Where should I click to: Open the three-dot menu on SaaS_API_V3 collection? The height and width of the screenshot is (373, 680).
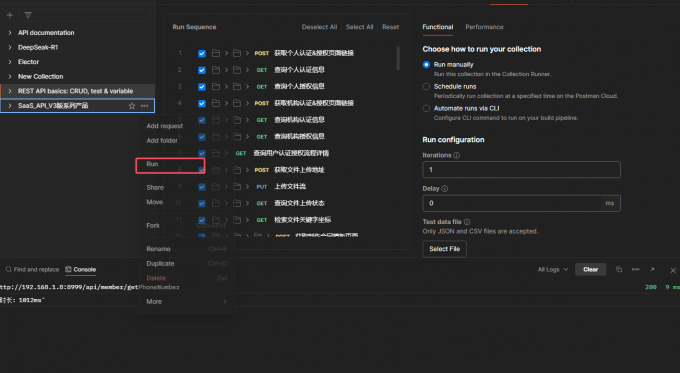144,106
